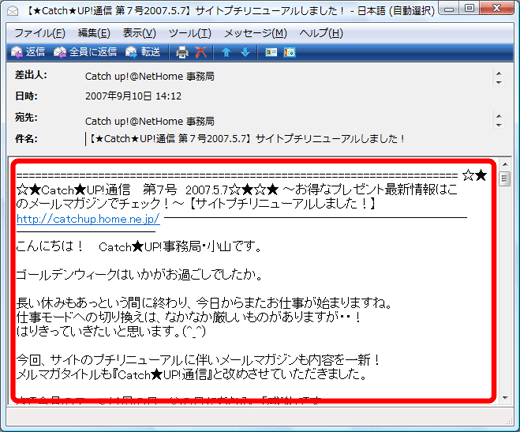Screen dimensions: 520x432
Task: Open the 表示(V) menu
Action: pyautogui.click(x=139, y=33)
